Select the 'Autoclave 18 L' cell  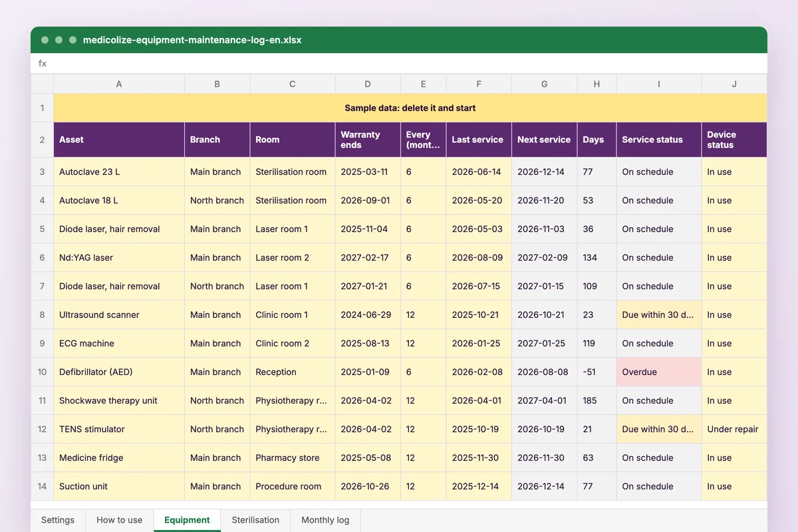pos(119,200)
